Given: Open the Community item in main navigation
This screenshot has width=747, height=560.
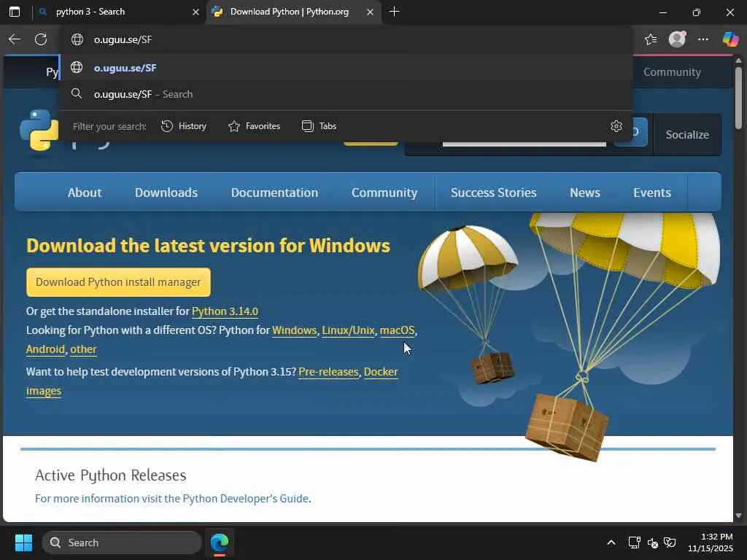Looking at the screenshot, I should pyautogui.click(x=384, y=192).
